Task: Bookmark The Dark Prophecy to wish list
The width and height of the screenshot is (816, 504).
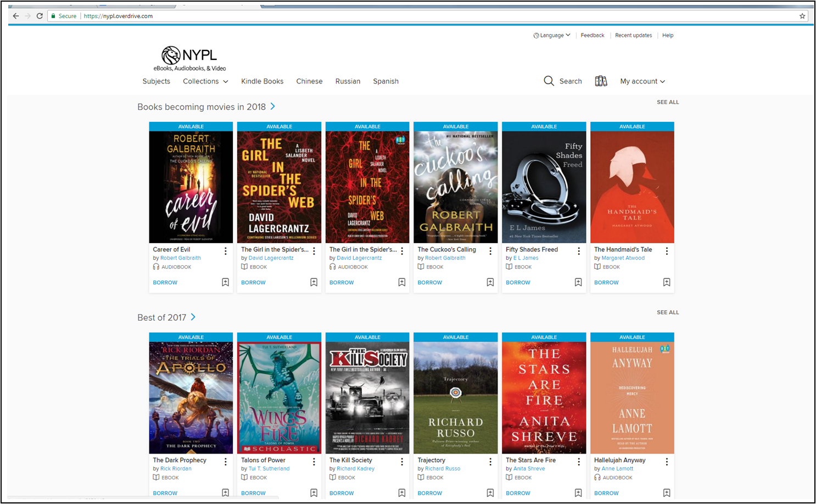Action: click(226, 493)
